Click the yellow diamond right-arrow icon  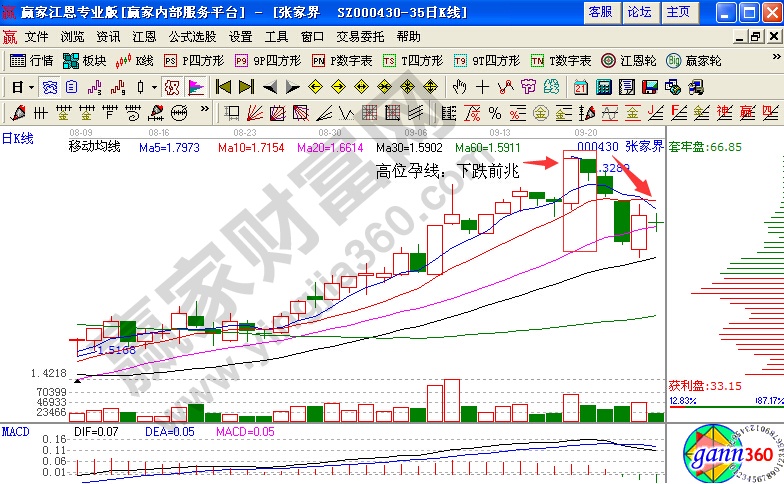[x=338, y=88]
